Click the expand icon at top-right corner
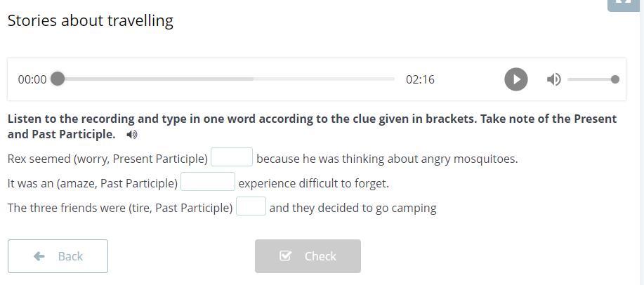 624,4
